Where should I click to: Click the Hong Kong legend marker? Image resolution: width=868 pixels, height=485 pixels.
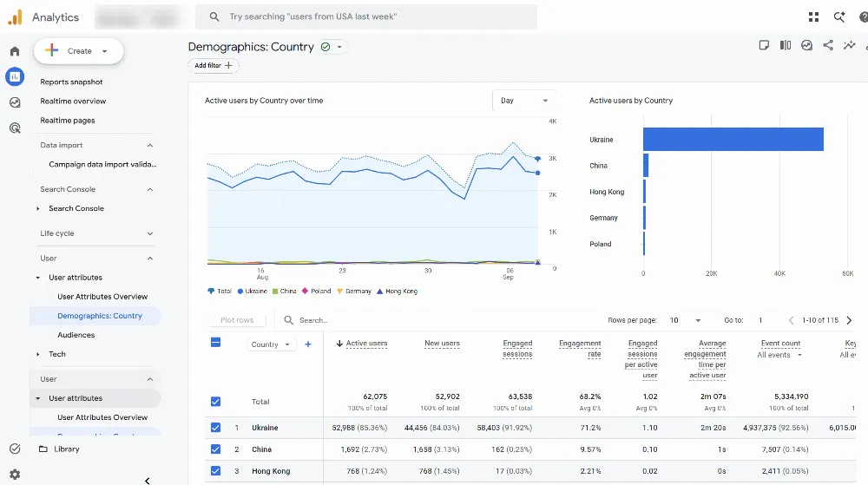click(x=380, y=292)
